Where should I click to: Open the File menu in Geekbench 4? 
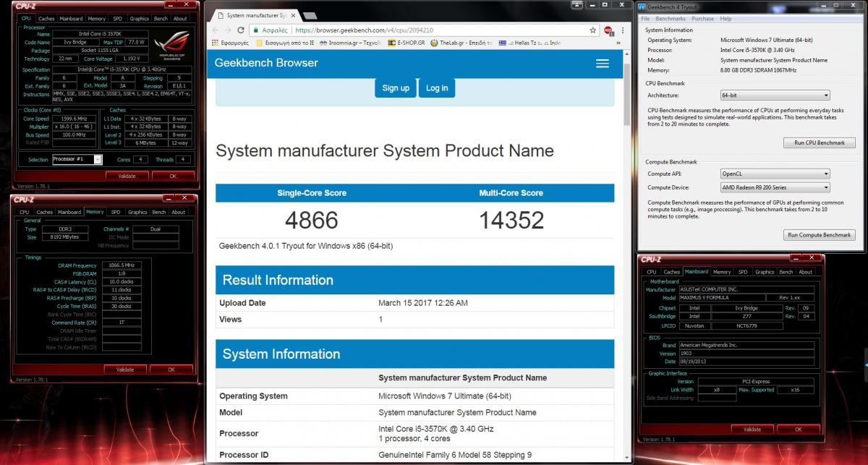[645, 19]
